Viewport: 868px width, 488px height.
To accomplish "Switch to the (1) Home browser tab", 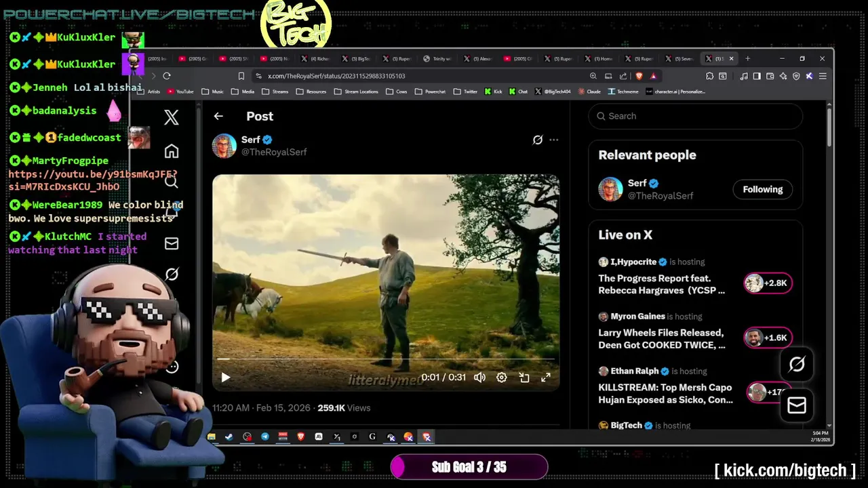I will coord(599,59).
